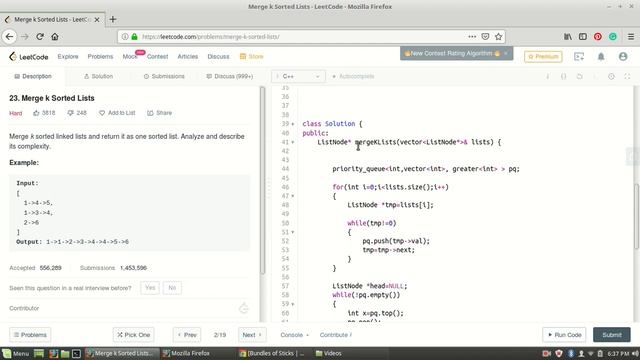The width and height of the screenshot is (640, 360).
Task: Open the Articles nav item
Action: click(x=187, y=56)
